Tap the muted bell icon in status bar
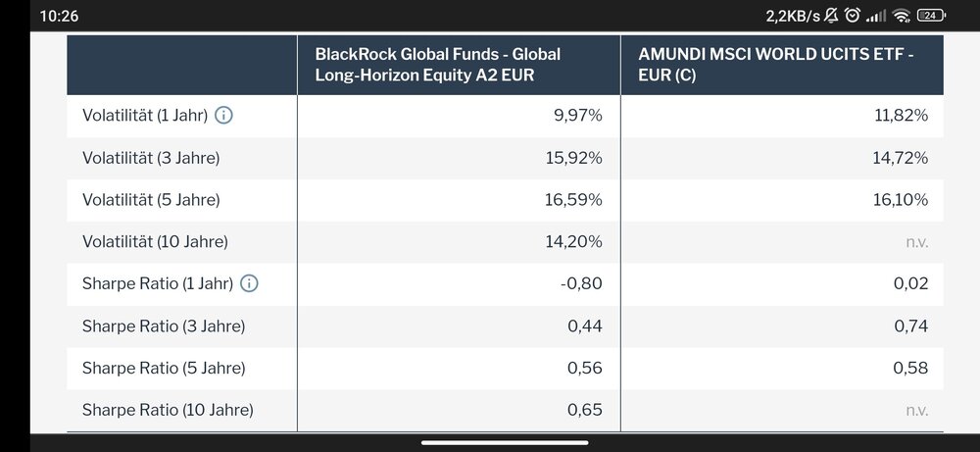This screenshot has width=980, height=452. (x=831, y=16)
